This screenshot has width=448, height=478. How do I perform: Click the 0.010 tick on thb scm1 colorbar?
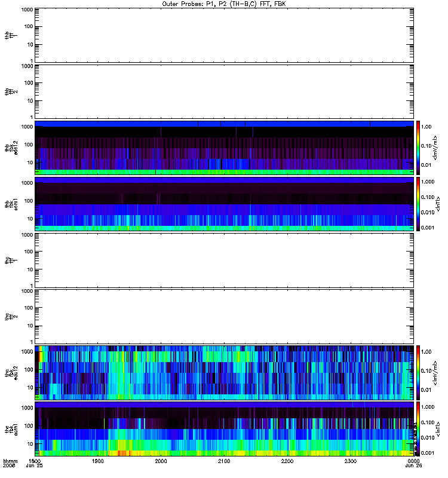[428, 212]
